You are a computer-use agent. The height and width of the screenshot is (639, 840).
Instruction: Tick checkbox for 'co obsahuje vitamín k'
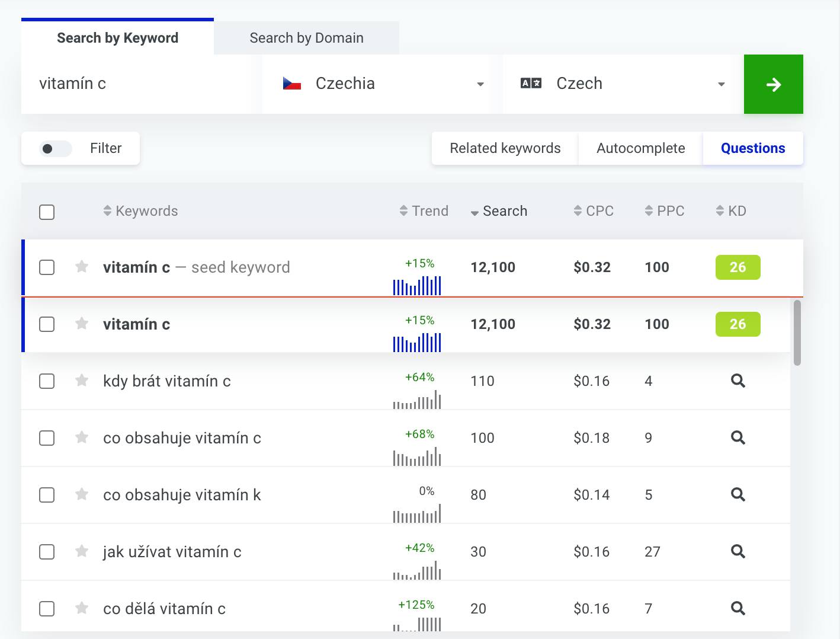click(47, 495)
